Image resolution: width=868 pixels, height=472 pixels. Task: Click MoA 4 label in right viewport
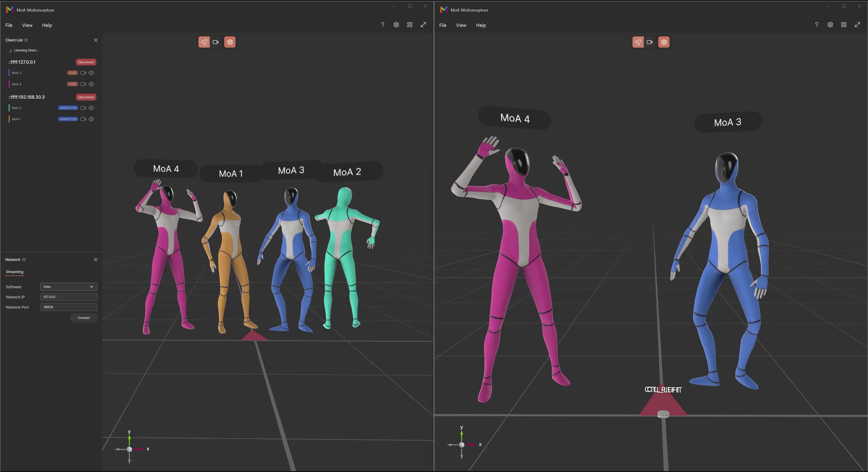pos(514,118)
